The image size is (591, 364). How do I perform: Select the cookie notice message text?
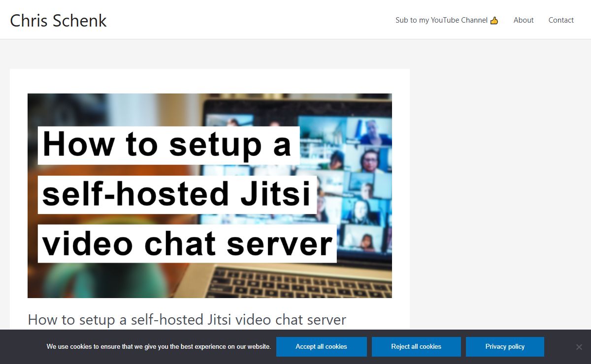tap(159, 347)
